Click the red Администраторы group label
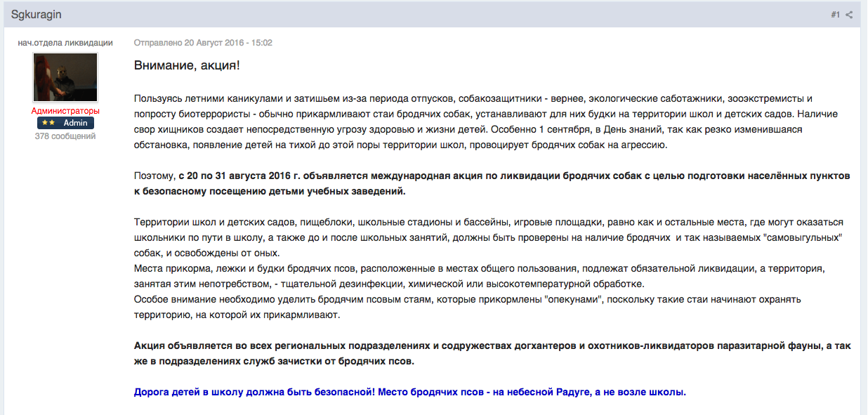Image resolution: width=868 pixels, height=415 pixels. [x=65, y=111]
